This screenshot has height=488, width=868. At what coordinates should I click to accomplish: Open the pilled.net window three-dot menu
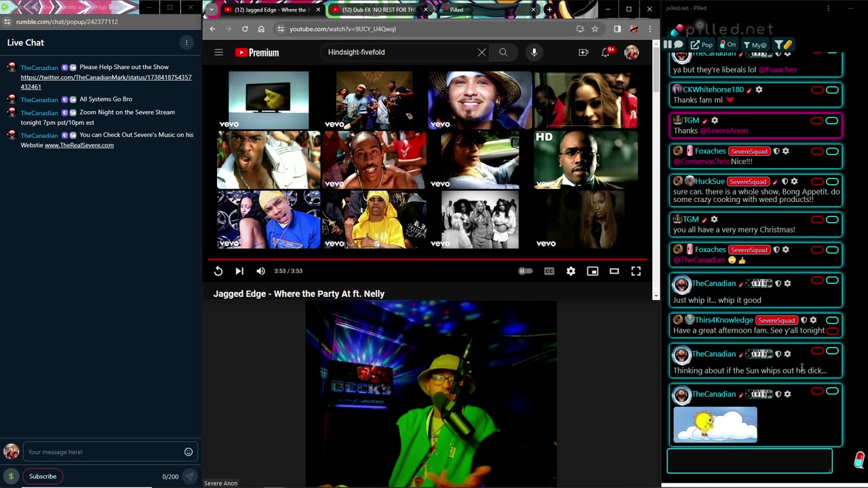click(828, 8)
